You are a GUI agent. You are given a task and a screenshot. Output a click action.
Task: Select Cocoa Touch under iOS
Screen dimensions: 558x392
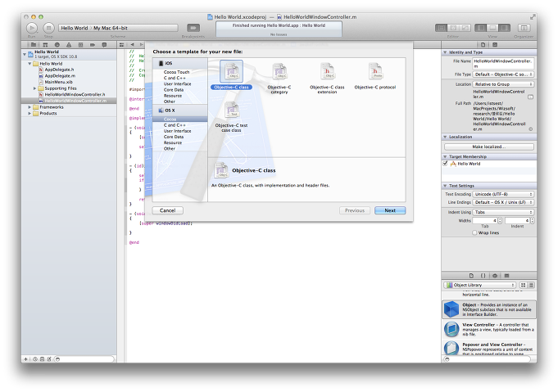[x=176, y=72]
